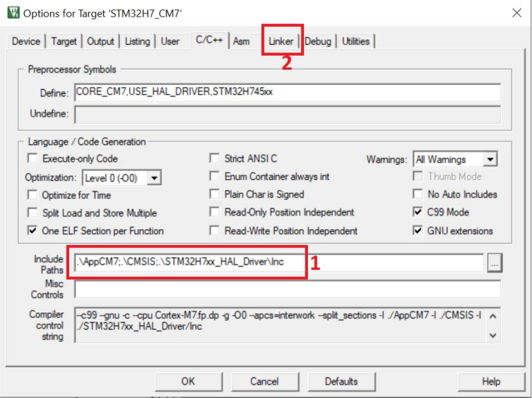This screenshot has height=398, width=532.
Task: Switch to the Linker tab
Action: pyautogui.click(x=280, y=40)
